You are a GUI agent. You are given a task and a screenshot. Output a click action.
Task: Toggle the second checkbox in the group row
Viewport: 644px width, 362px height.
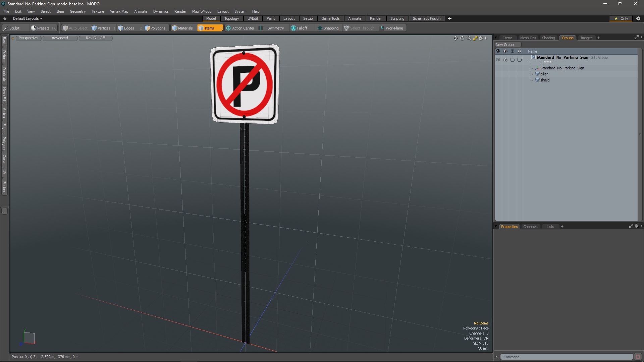pyautogui.click(x=520, y=60)
